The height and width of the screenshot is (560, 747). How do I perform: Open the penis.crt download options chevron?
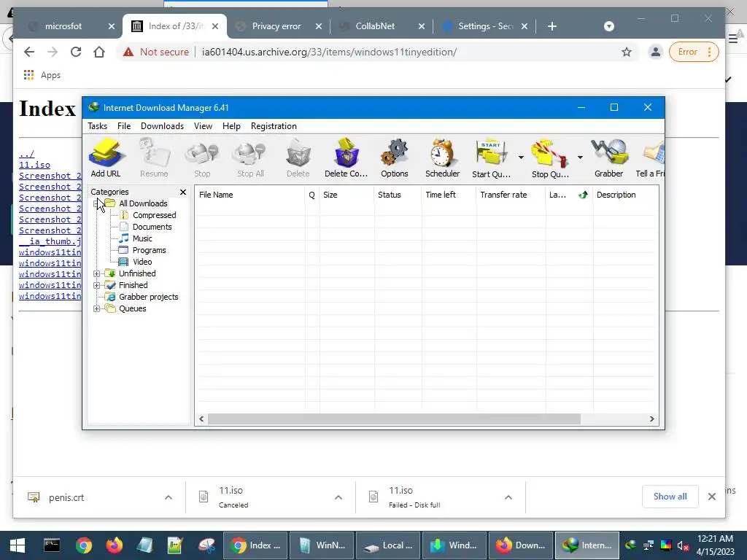169,497
